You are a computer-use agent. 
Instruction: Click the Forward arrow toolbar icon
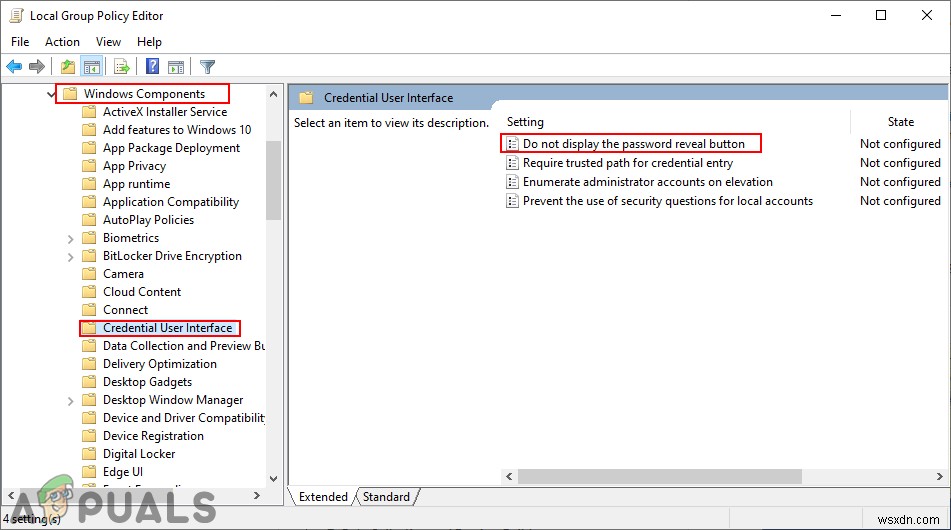(x=37, y=67)
